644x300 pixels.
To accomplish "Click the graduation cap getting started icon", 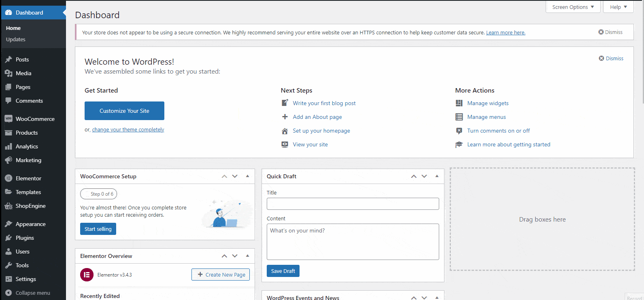I will 459,144.
